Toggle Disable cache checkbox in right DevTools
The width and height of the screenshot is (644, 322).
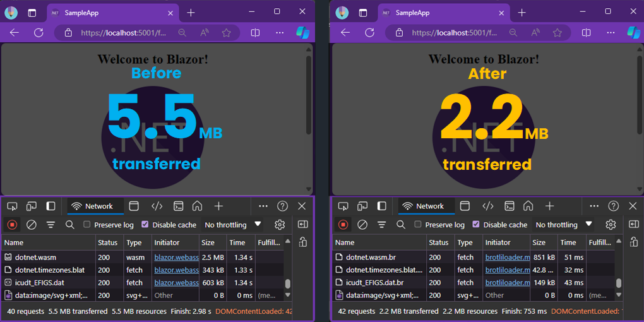(475, 224)
